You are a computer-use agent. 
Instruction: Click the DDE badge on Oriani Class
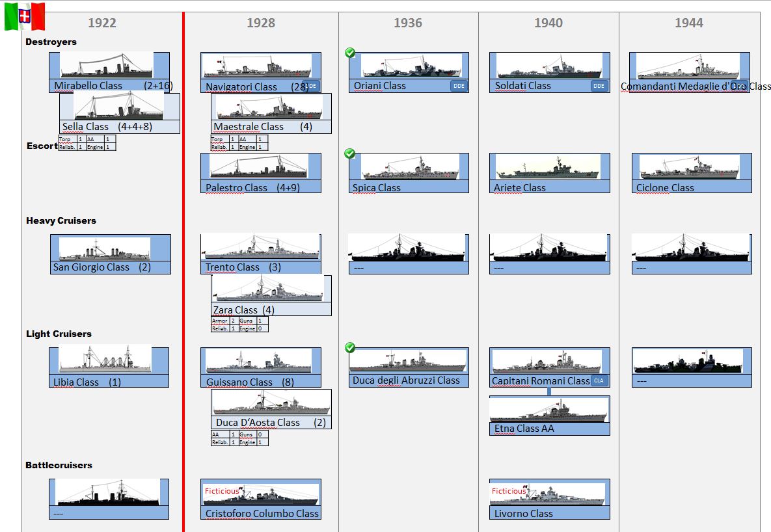point(458,86)
